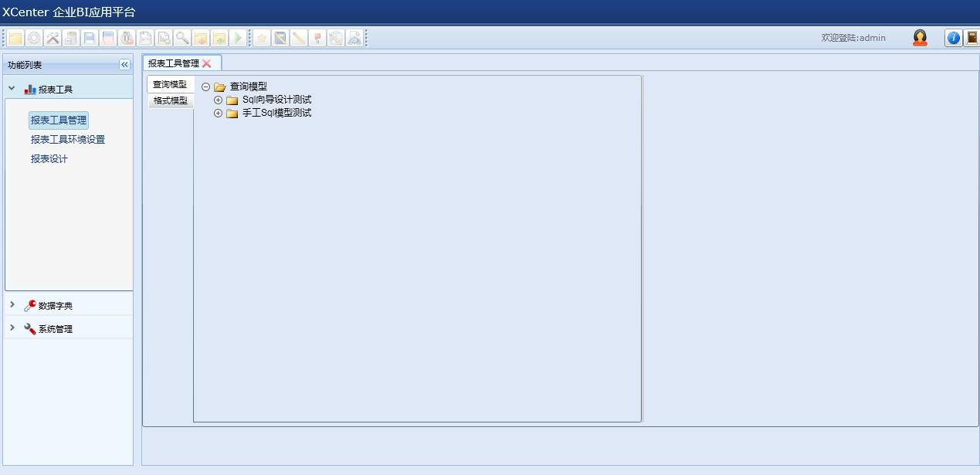Open 报表工具环境设置 link
The width and height of the screenshot is (980, 475).
pyautogui.click(x=68, y=140)
